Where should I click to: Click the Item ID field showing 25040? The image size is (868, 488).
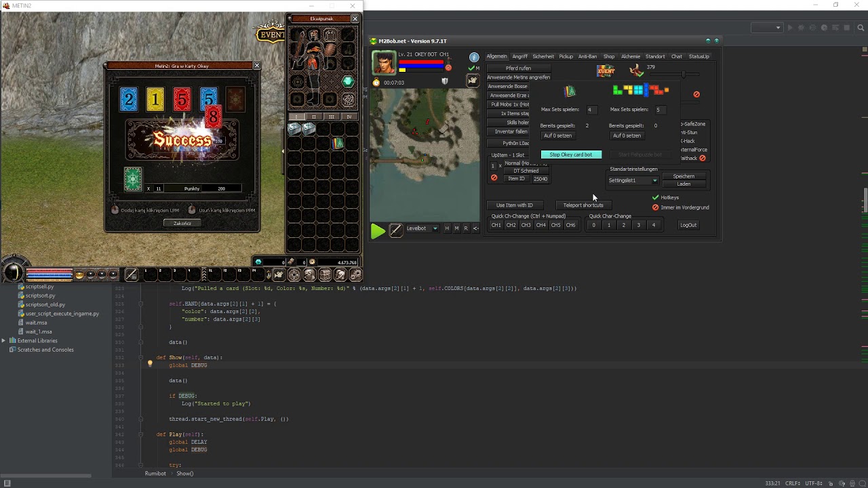pyautogui.click(x=540, y=179)
